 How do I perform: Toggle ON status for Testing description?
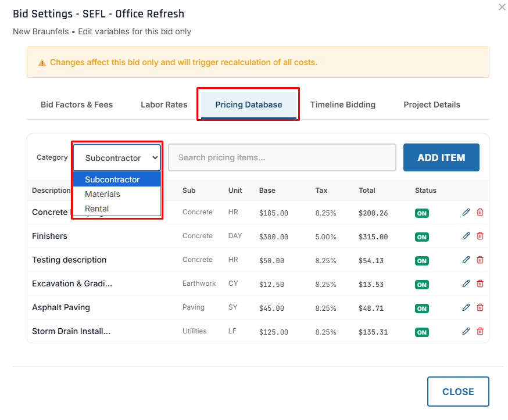[x=422, y=261]
